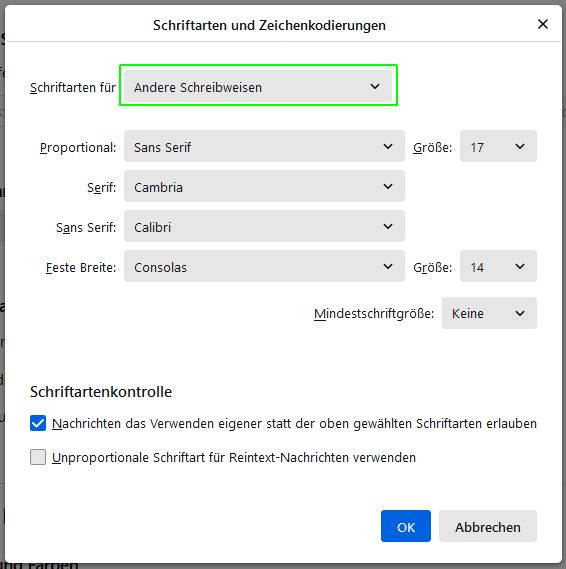Change fixed-width Größe value 14
The width and height of the screenshot is (566, 569).
[x=498, y=266]
